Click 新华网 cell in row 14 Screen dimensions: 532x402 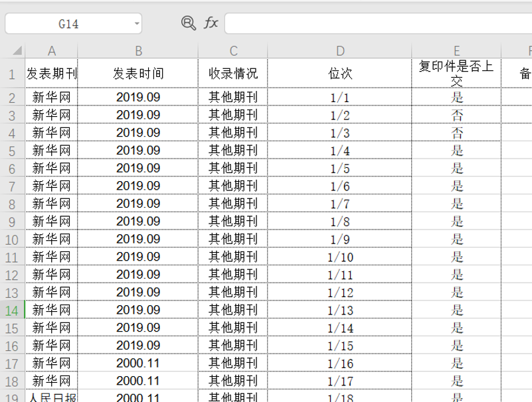(x=52, y=310)
